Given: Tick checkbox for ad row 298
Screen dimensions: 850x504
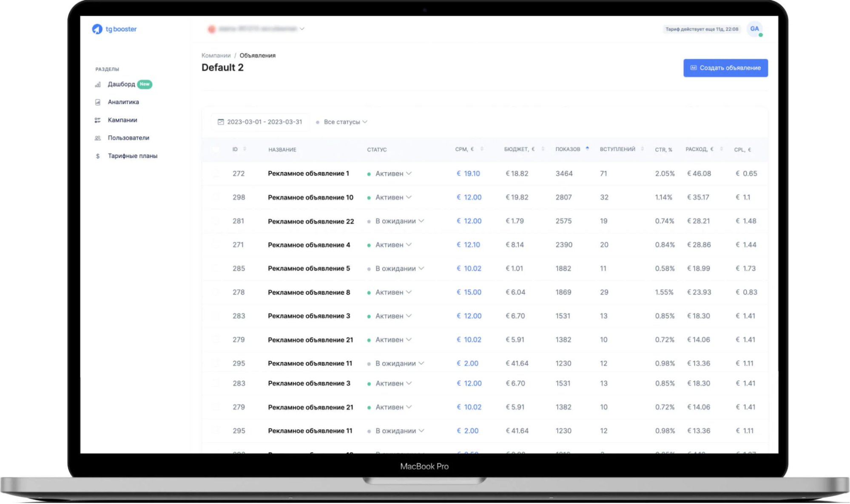Looking at the screenshot, I should click(x=216, y=197).
